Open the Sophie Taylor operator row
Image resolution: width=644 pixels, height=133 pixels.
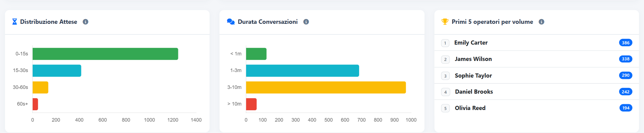[537, 75]
